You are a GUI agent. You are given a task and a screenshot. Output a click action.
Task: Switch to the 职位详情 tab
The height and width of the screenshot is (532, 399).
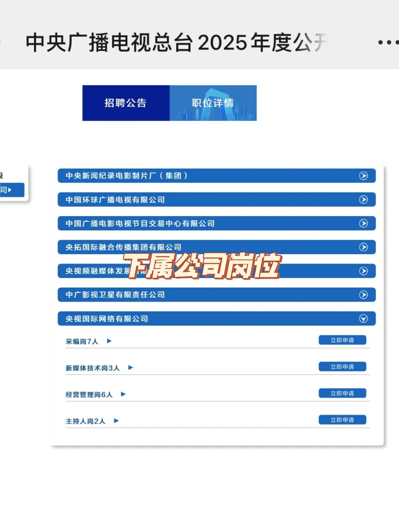click(213, 103)
